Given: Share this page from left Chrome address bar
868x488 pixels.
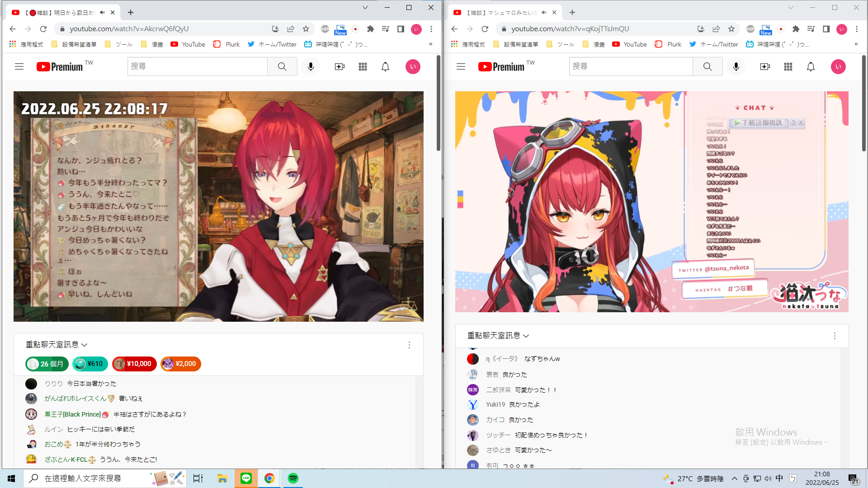Looking at the screenshot, I should pyautogui.click(x=291, y=29).
